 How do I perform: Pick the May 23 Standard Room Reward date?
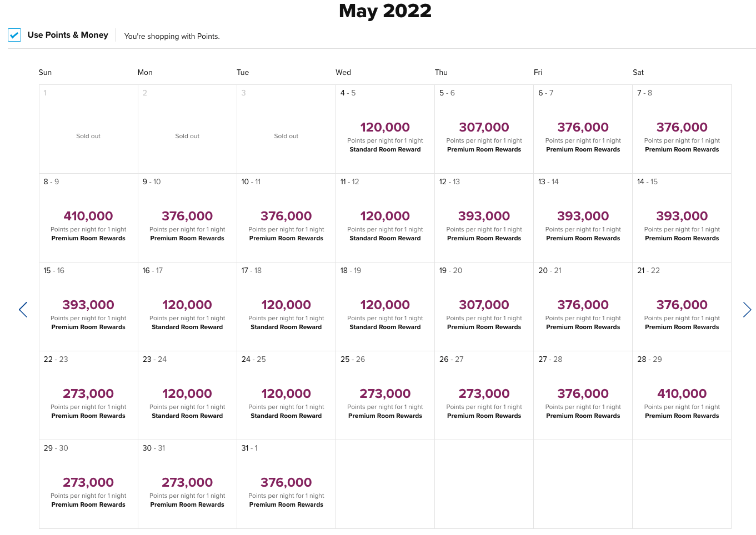pos(187,395)
